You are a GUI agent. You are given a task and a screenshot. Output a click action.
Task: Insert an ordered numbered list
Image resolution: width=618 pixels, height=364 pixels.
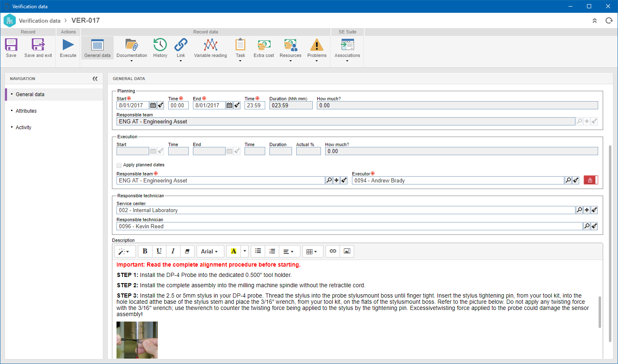coord(272,251)
